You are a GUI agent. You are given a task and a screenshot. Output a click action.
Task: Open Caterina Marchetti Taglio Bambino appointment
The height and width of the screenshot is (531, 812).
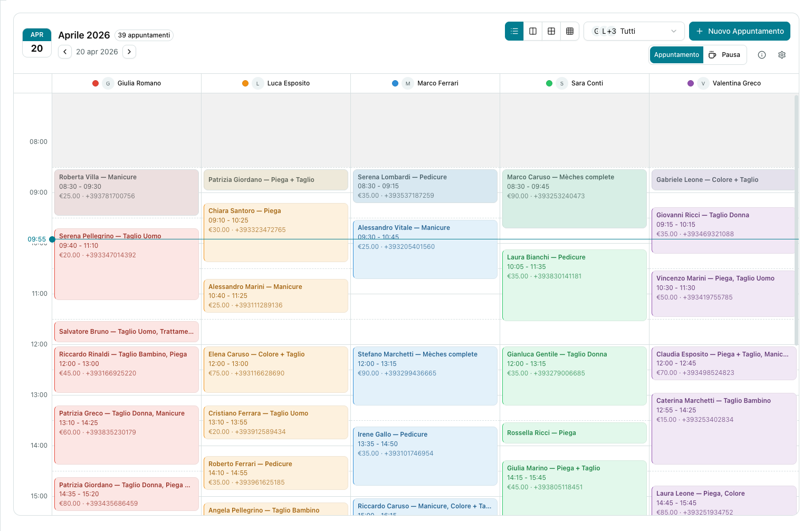[x=724, y=429]
